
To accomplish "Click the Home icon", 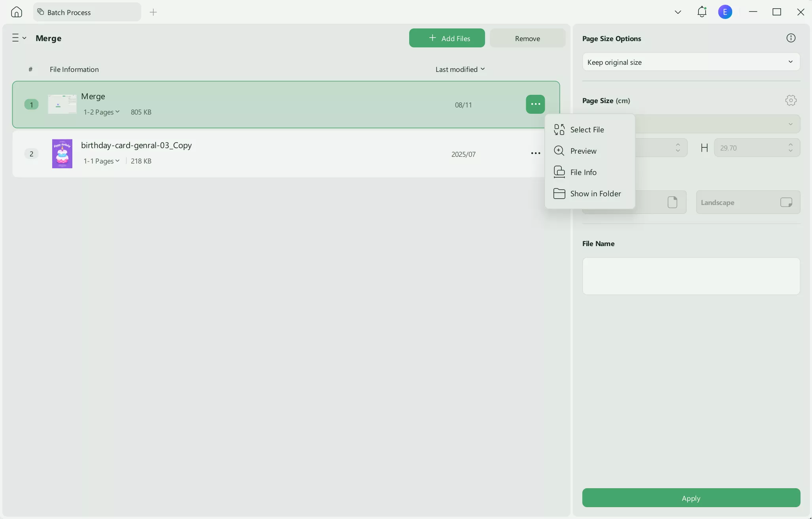I will click(x=16, y=12).
